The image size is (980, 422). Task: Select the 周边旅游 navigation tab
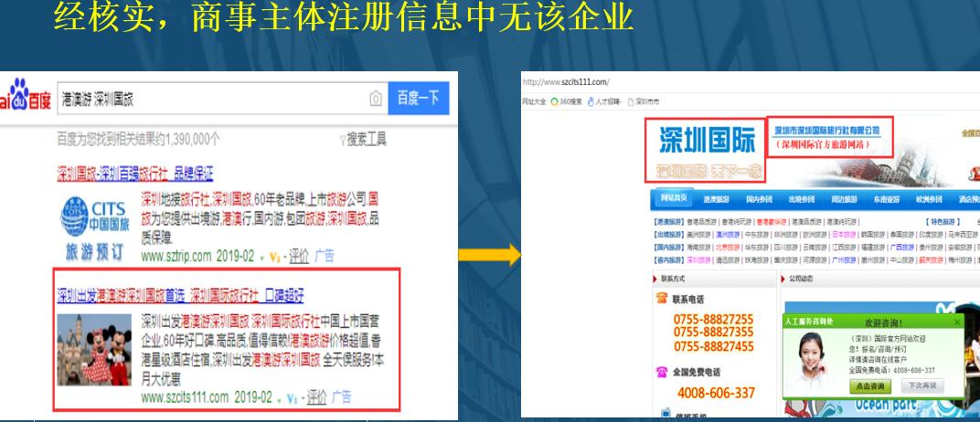[x=844, y=199]
